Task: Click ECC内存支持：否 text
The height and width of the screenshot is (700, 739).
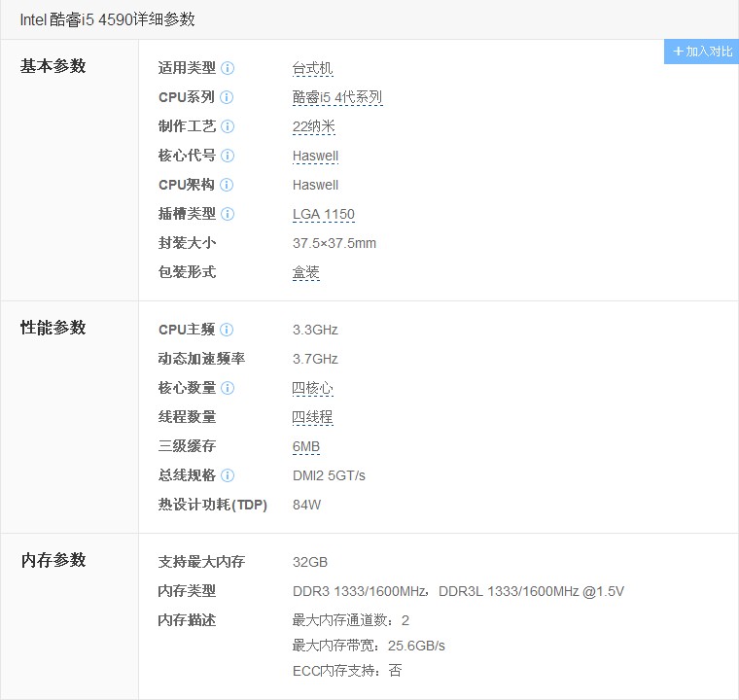Action: point(347,671)
